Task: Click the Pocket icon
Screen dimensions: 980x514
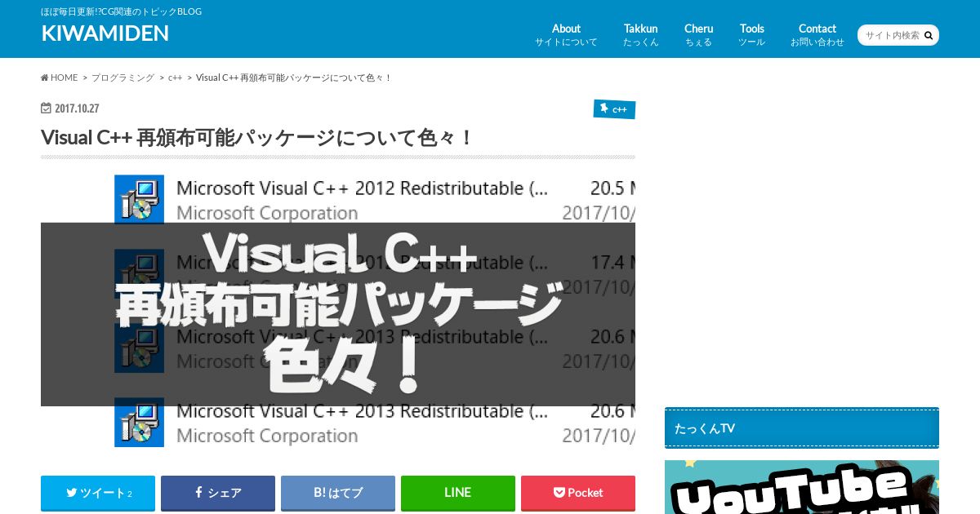Action: coord(559,493)
